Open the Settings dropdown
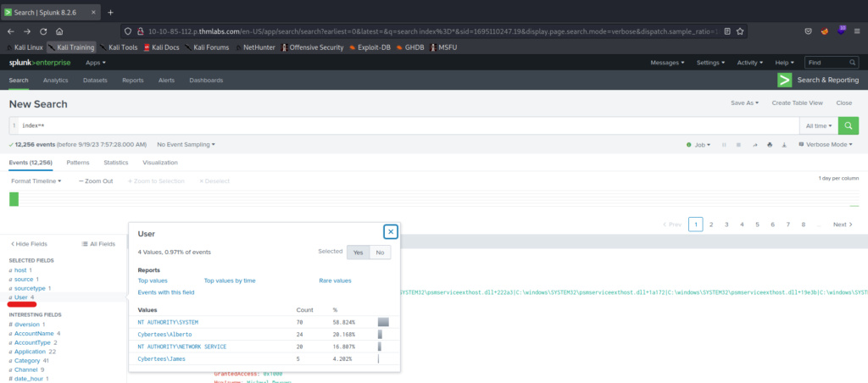Image resolution: width=868 pixels, height=383 pixels. 710,63
